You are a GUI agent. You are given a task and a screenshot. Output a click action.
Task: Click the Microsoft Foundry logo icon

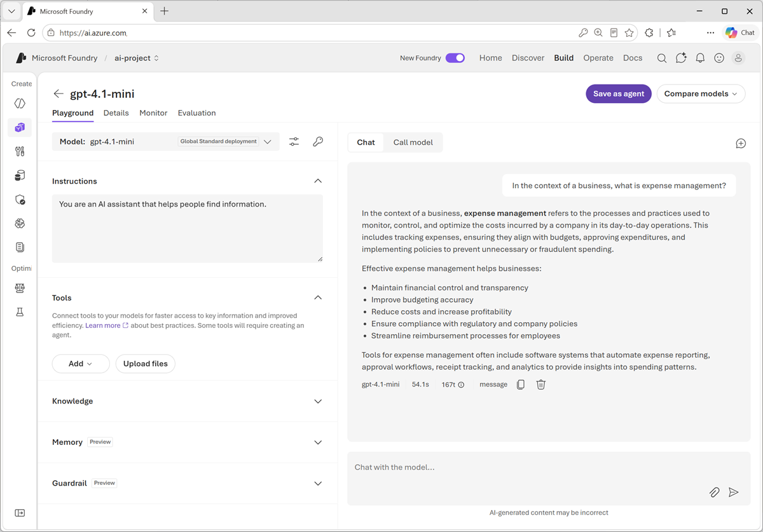(x=21, y=58)
